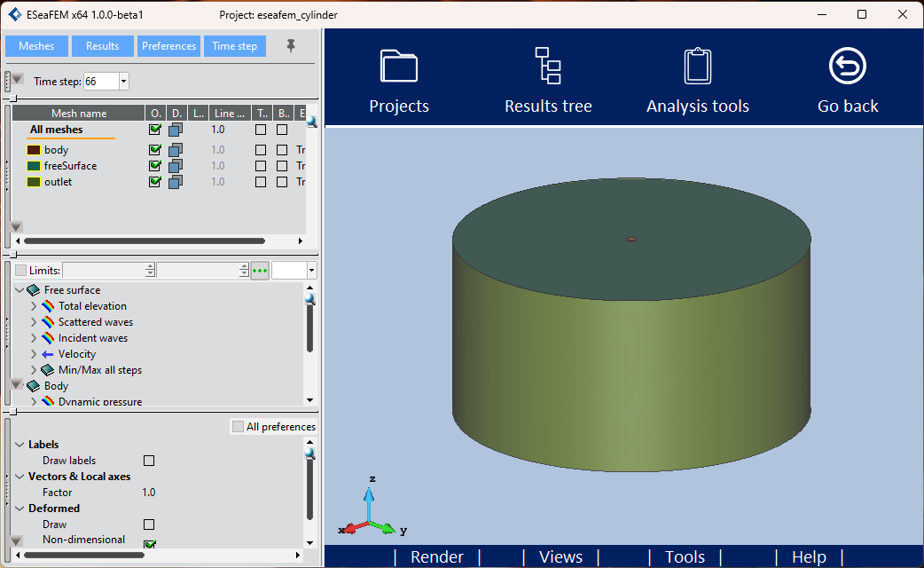Image resolution: width=924 pixels, height=568 pixels.
Task: Click the XYZ axis triad in the viewport
Action: point(372,507)
